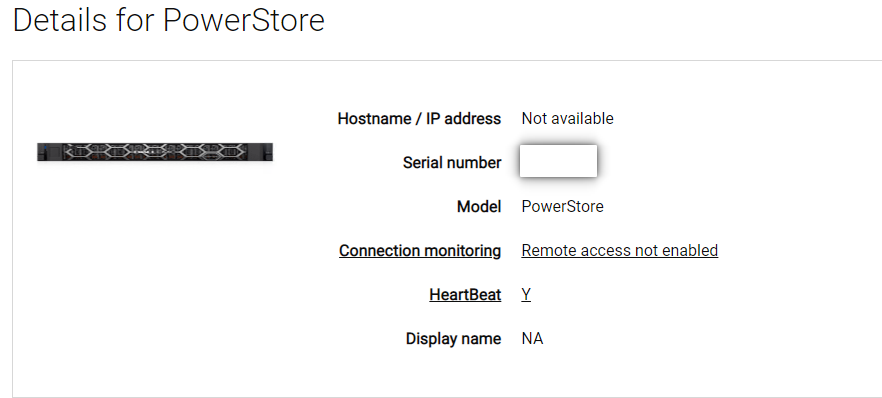Click the Hostname / IP address label
The width and height of the screenshot is (882, 398).
click(419, 119)
